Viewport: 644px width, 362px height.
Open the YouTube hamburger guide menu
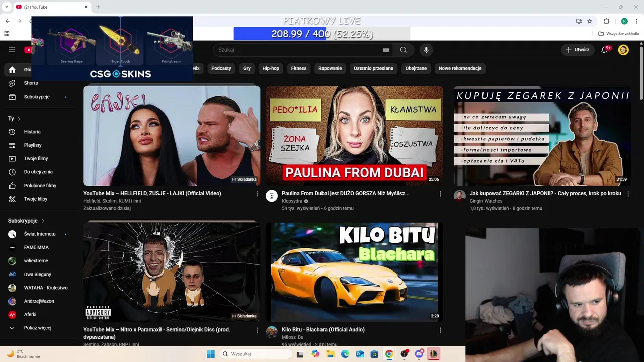[x=12, y=50]
